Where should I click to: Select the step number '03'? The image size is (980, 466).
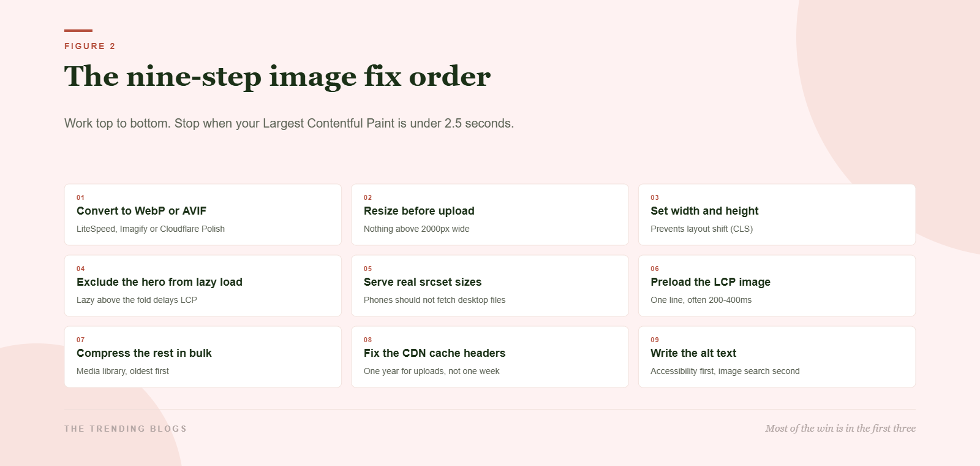point(655,197)
